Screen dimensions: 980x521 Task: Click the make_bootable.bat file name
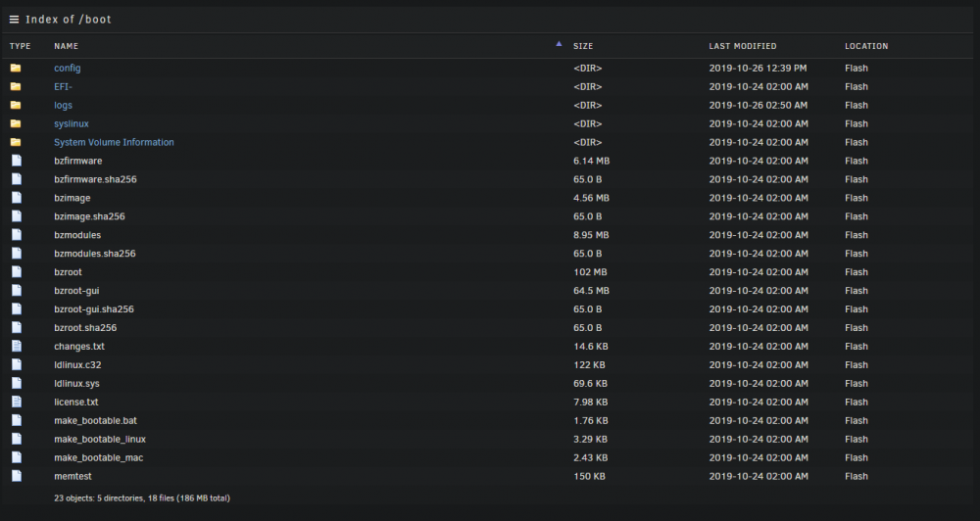click(x=96, y=420)
